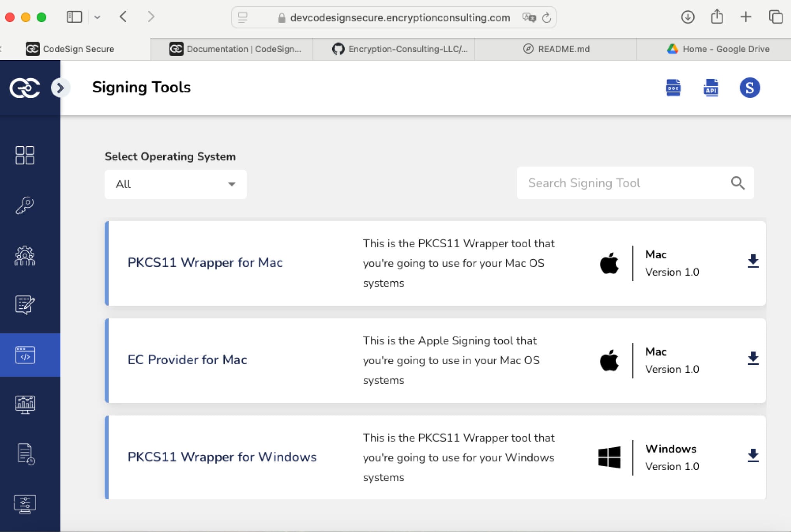Click the key management sidebar icon
This screenshot has height=532, width=791.
click(25, 205)
